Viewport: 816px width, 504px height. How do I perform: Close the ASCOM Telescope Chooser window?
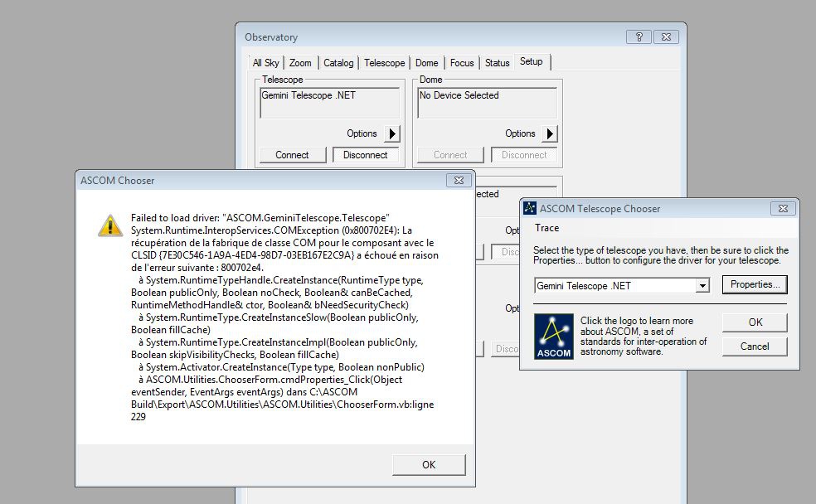[x=783, y=208]
